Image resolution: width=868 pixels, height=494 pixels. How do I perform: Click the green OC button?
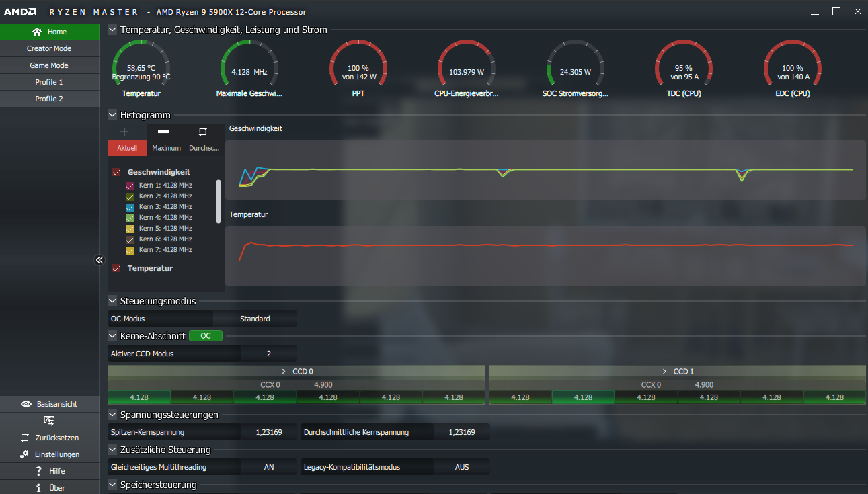click(x=206, y=335)
